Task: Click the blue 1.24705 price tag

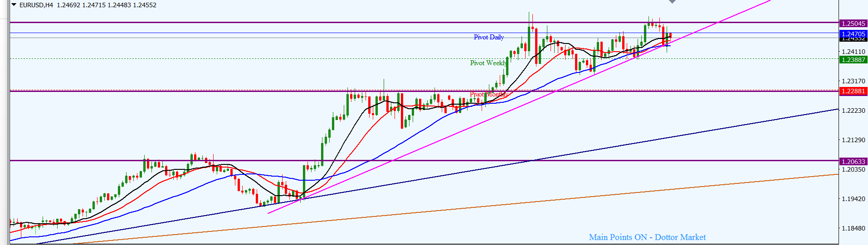Action: point(853,34)
